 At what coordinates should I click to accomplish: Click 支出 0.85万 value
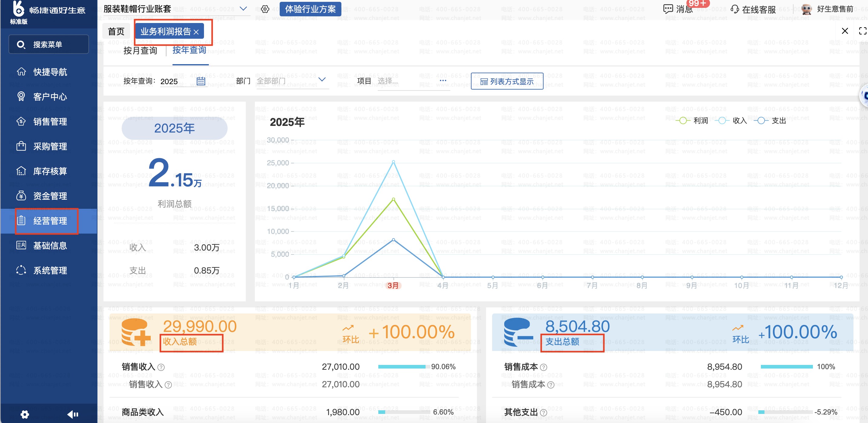[x=206, y=271]
